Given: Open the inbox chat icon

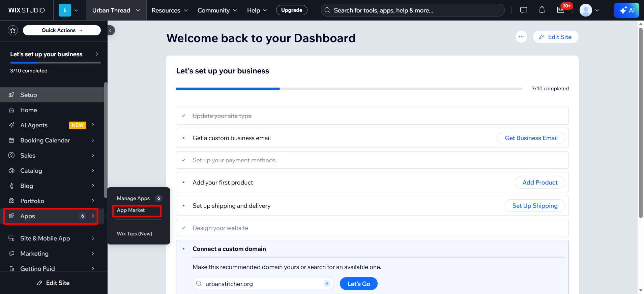Looking at the screenshot, I should [524, 10].
